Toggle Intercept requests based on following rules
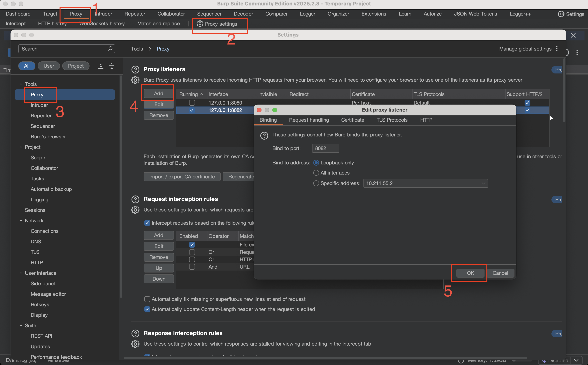Viewport: 588px width, 365px height. [147, 223]
